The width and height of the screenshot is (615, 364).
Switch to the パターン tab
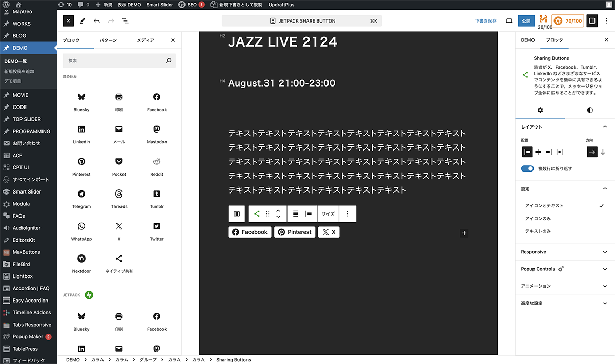108,40
